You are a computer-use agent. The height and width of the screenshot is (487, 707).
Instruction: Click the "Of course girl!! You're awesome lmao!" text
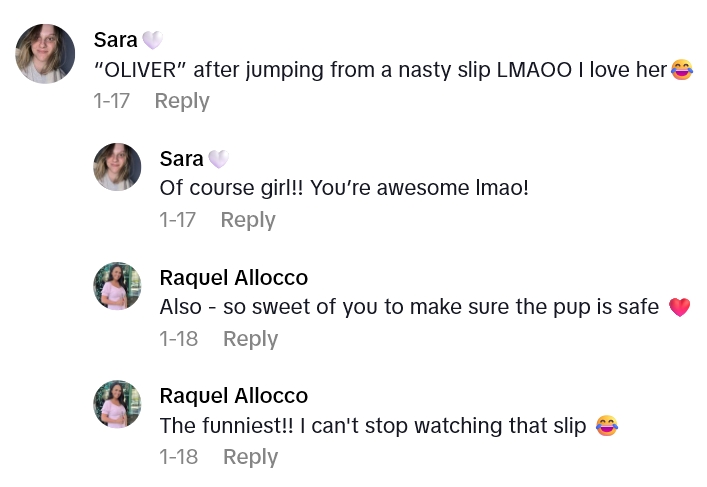point(344,188)
